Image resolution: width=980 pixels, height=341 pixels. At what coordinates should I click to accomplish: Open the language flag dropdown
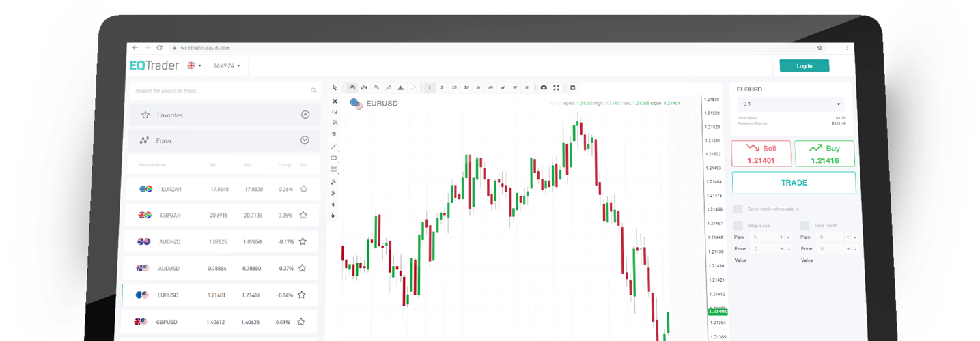(x=194, y=66)
